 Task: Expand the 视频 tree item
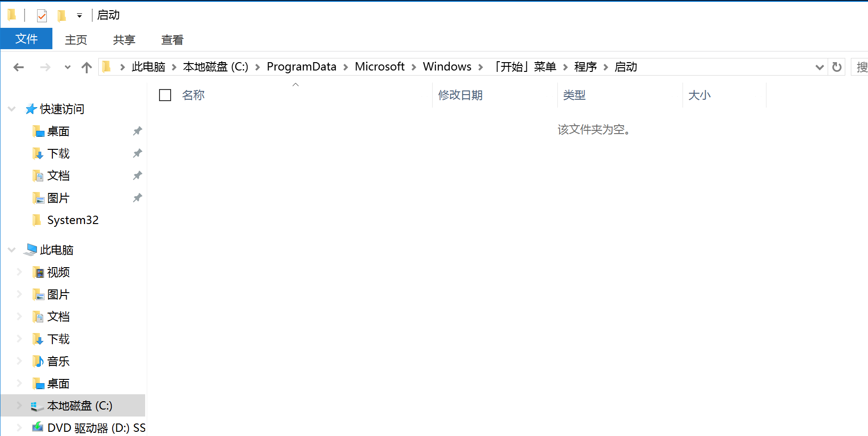click(19, 272)
